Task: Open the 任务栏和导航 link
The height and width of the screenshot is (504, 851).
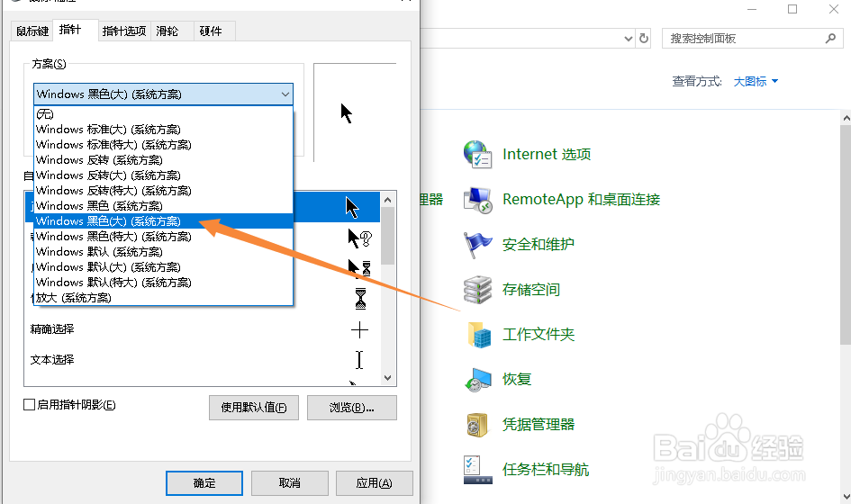Action: (x=546, y=470)
